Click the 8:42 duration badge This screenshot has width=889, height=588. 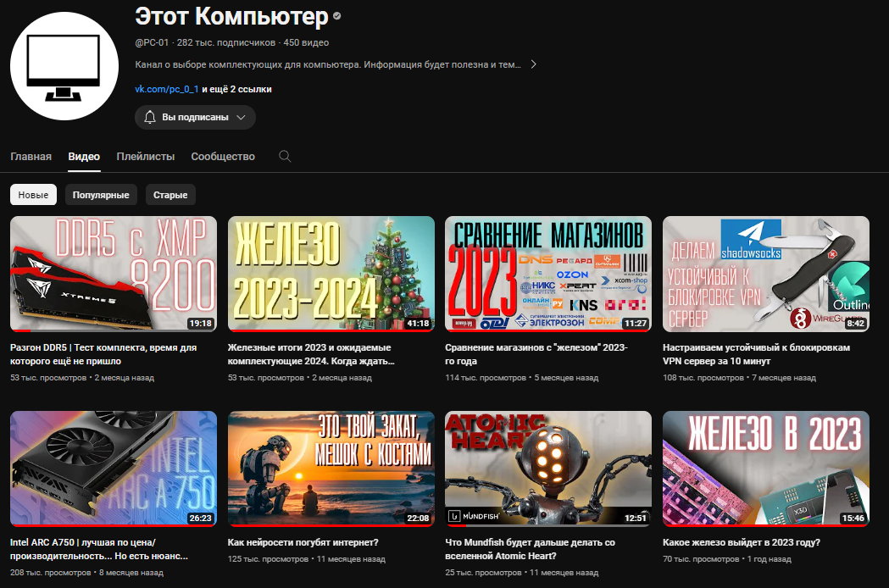pyautogui.click(x=855, y=323)
